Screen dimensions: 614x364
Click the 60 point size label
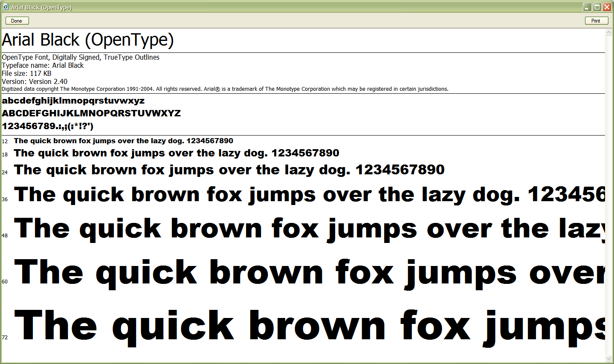(x=5, y=282)
